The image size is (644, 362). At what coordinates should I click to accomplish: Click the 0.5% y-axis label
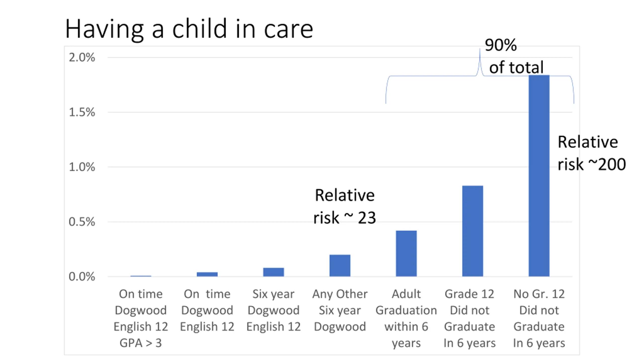pos(82,222)
